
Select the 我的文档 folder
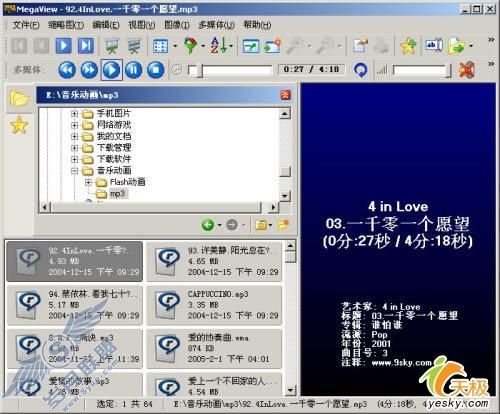tap(114, 136)
